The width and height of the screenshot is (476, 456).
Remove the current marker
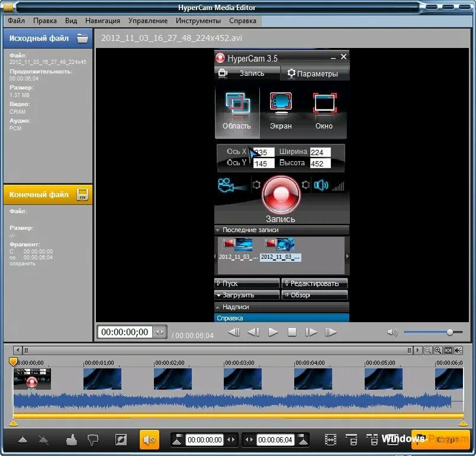(43, 439)
